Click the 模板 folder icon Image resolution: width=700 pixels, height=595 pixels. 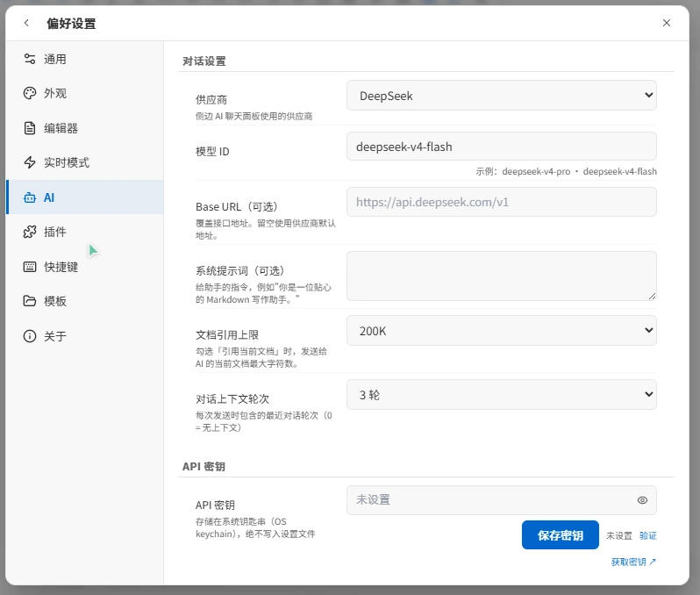pos(30,301)
